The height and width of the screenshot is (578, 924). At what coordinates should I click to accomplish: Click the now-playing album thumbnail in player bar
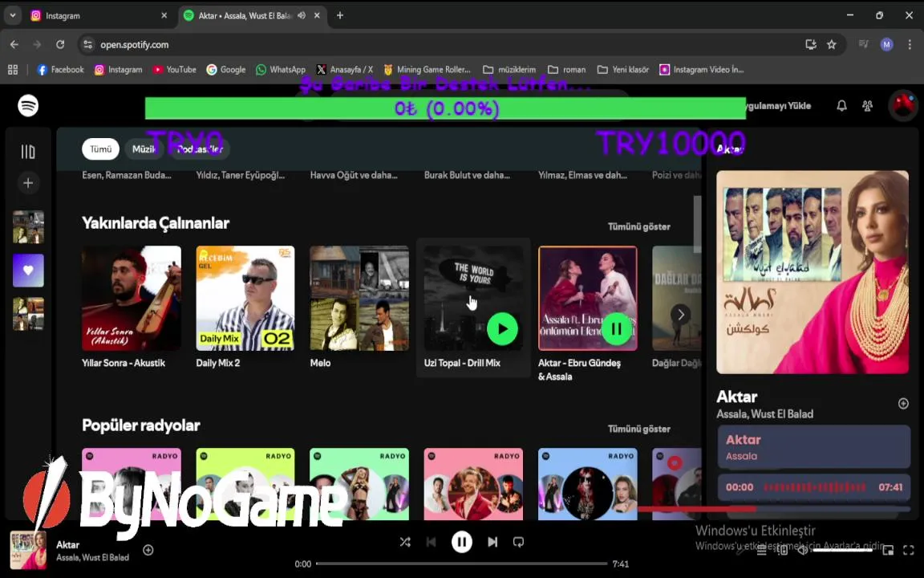point(28,550)
